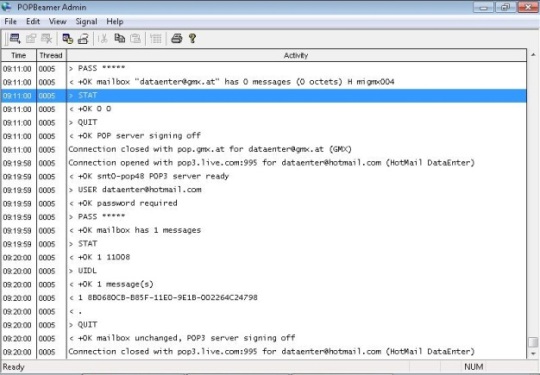The height and width of the screenshot is (375, 540).
Task: Click the Ready status bar text
Action: coord(13,367)
